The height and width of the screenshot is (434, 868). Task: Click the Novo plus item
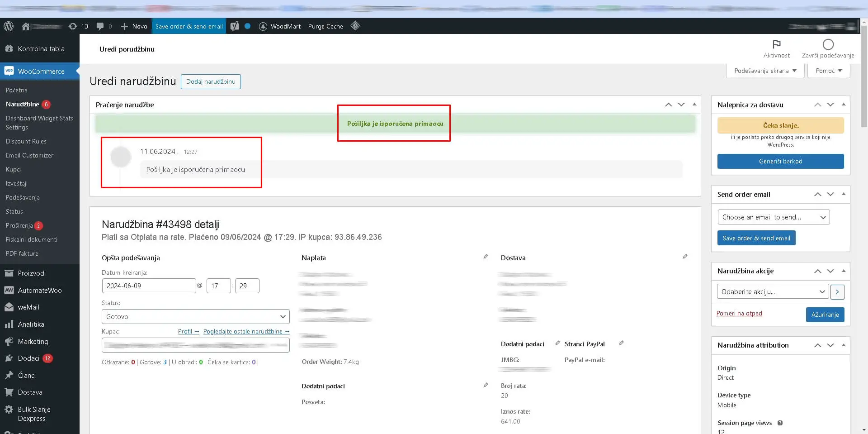(x=134, y=26)
